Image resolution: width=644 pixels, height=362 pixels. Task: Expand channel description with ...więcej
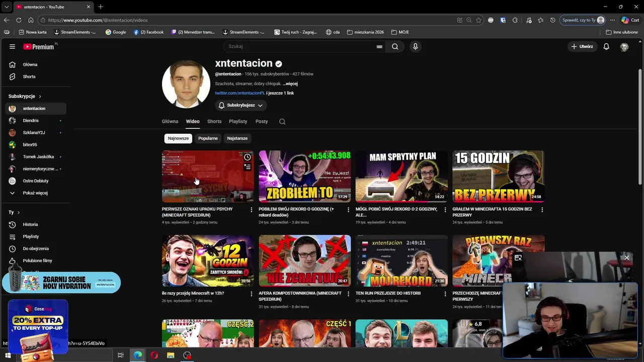290,83
